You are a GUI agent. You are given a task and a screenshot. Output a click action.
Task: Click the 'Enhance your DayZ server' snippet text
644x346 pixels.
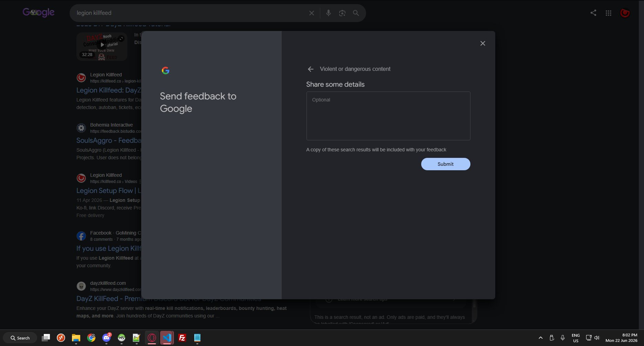pos(181,312)
